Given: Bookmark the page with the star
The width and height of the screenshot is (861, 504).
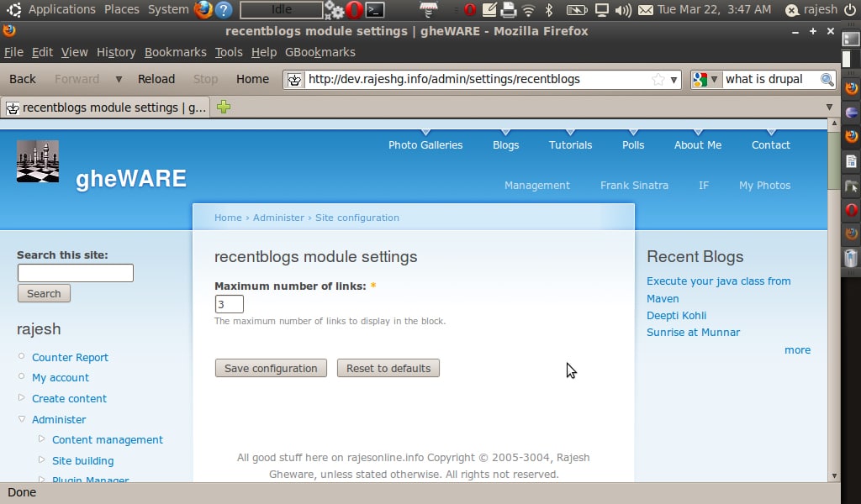Looking at the screenshot, I should point(658,80).
